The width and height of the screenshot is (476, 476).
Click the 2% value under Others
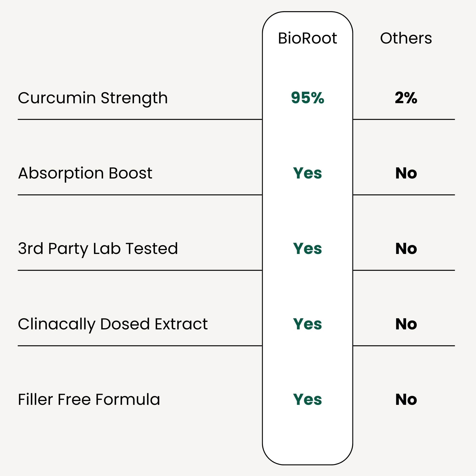[x=406, y=98]
